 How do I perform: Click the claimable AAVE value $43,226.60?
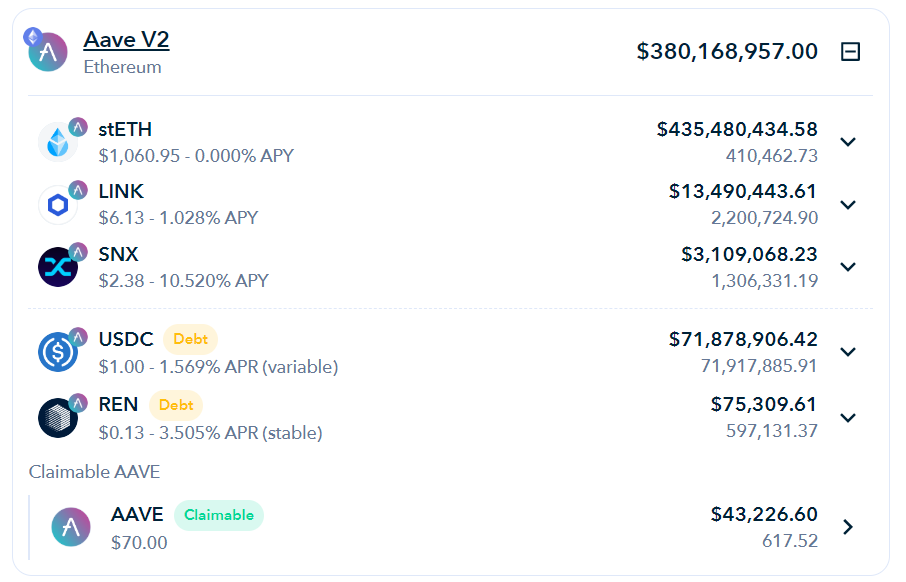click(x=764, y=514)
